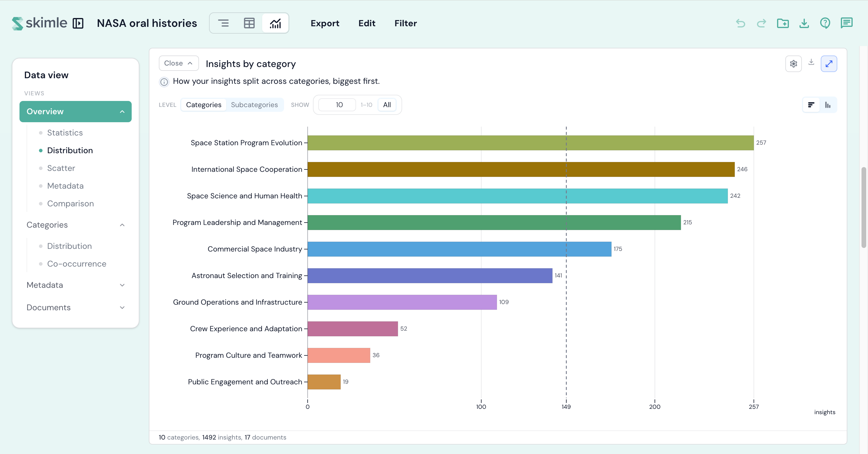Expand the Documents sidebar section
Image resolution: width=868 pixels, height=454 pixels.
(x=76, y=308)
